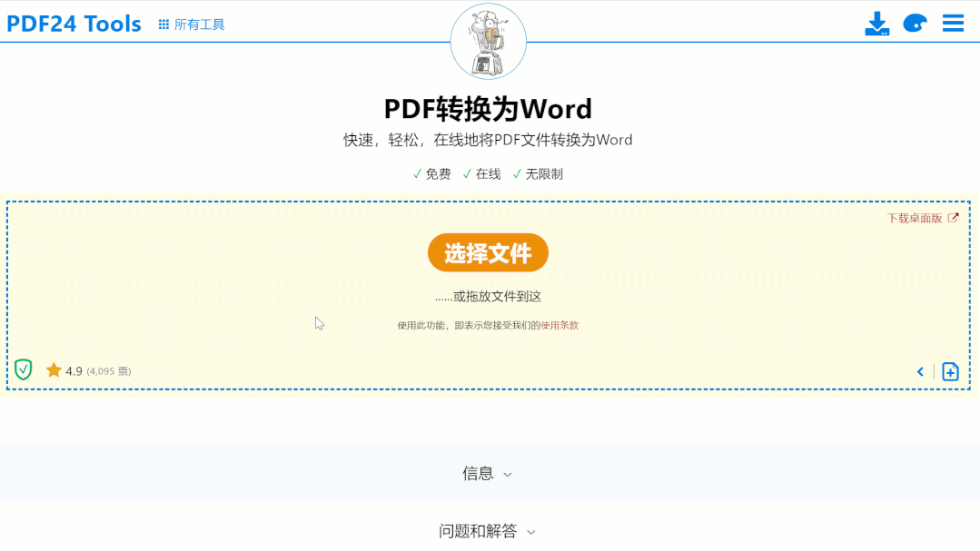980x551 pixels.
Task: Click the sheep blender mascot logo
Action: pos(488,41)
